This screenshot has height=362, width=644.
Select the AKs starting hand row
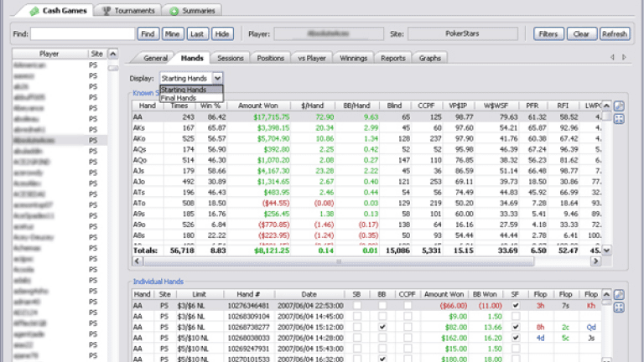pyautogui.click(x=366, y=127)
